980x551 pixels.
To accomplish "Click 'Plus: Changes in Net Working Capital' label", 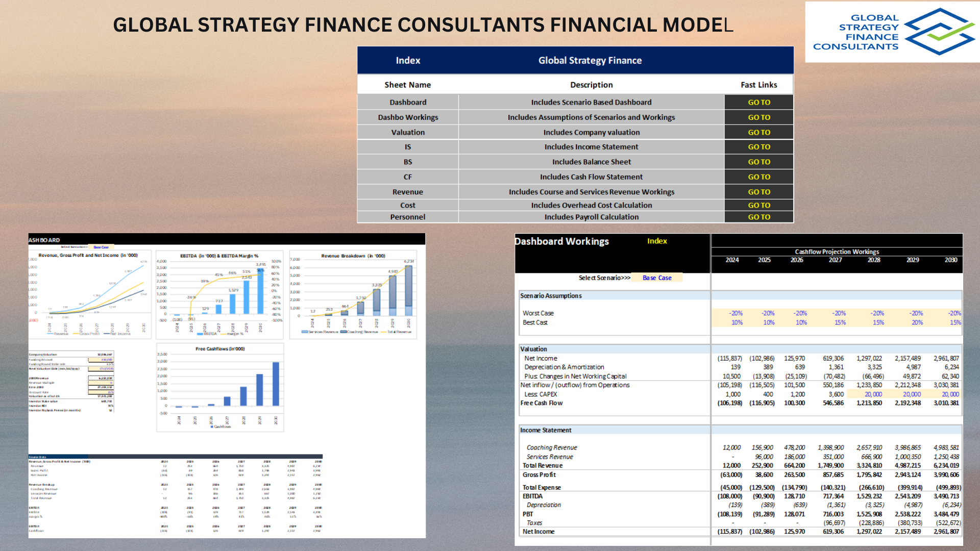I will tap(575, 377).
